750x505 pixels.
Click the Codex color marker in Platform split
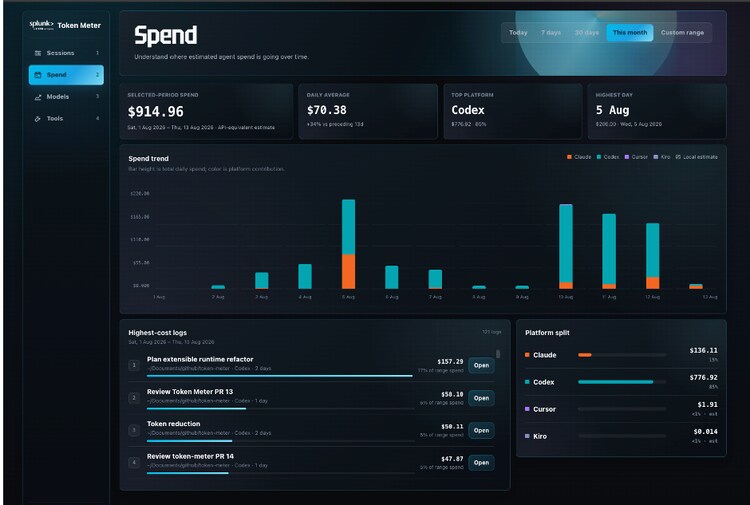[527, 382]
